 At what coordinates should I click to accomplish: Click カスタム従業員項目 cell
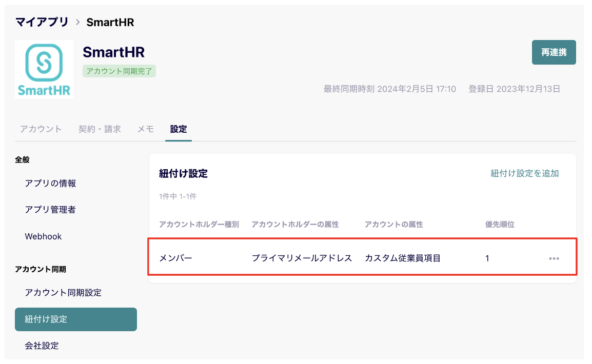coord(403,258)
